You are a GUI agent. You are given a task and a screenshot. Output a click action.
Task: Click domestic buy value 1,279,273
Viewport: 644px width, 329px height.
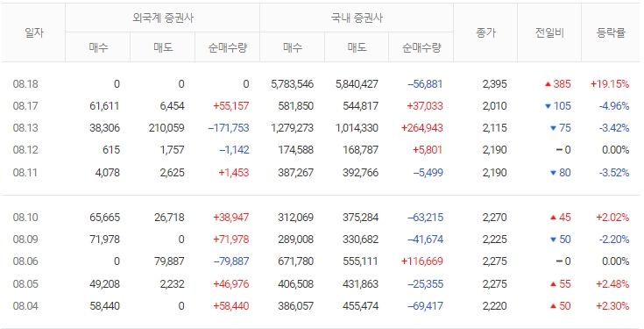coord(292,128)
